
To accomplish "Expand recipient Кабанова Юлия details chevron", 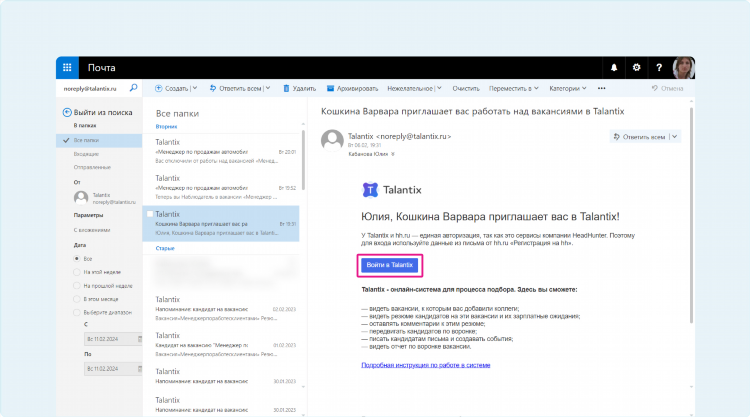I will pos(393,154).
